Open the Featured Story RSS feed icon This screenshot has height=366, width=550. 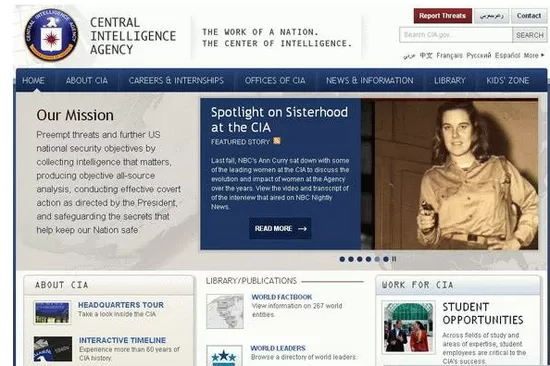[277, 141]
